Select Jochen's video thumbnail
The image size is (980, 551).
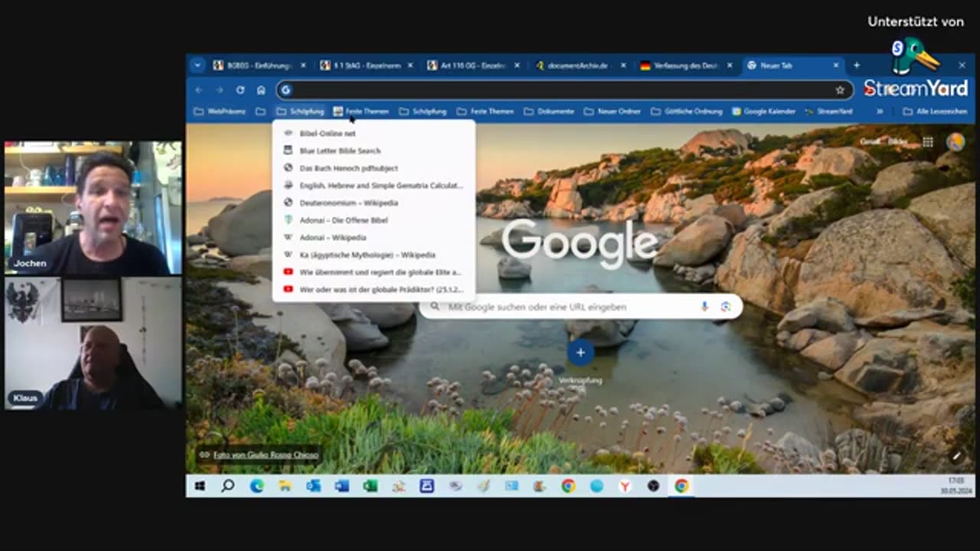click(93, 207)
